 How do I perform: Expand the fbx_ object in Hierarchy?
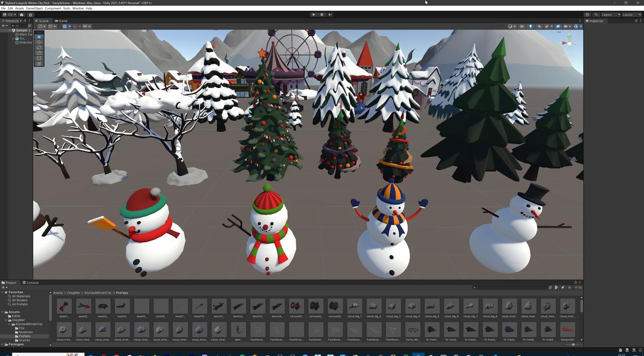[x=13, y=39]
